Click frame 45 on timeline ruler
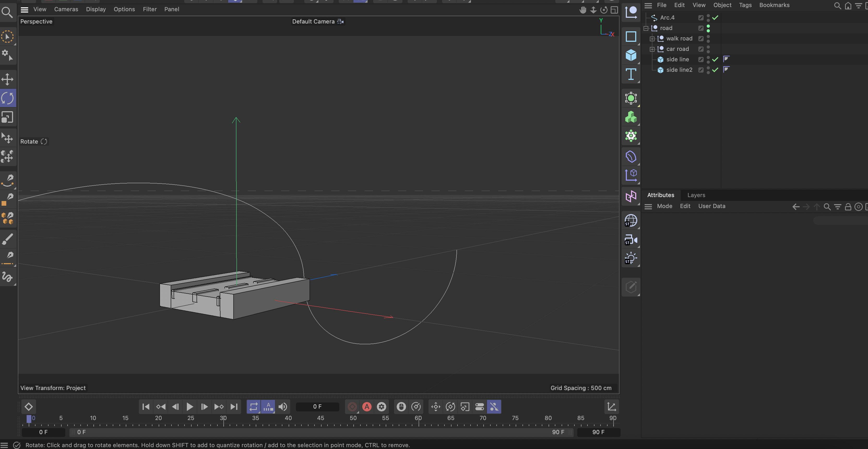The image size is (868, 449). click(320, 418)
